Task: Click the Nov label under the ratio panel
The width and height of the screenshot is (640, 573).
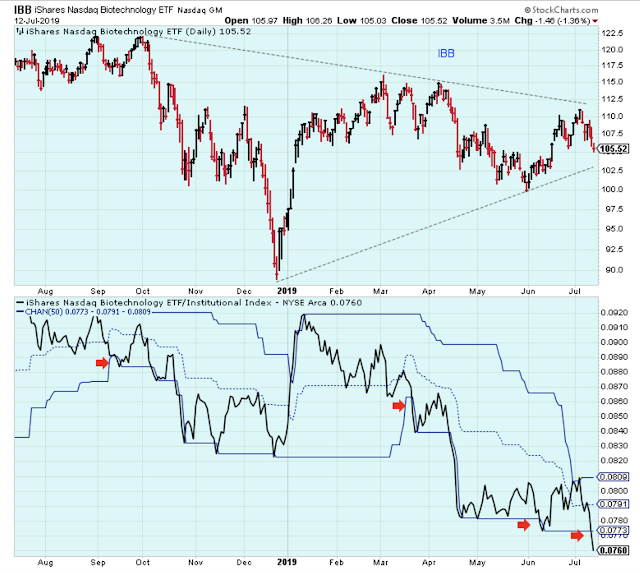Action: click(x=196, y=562)
